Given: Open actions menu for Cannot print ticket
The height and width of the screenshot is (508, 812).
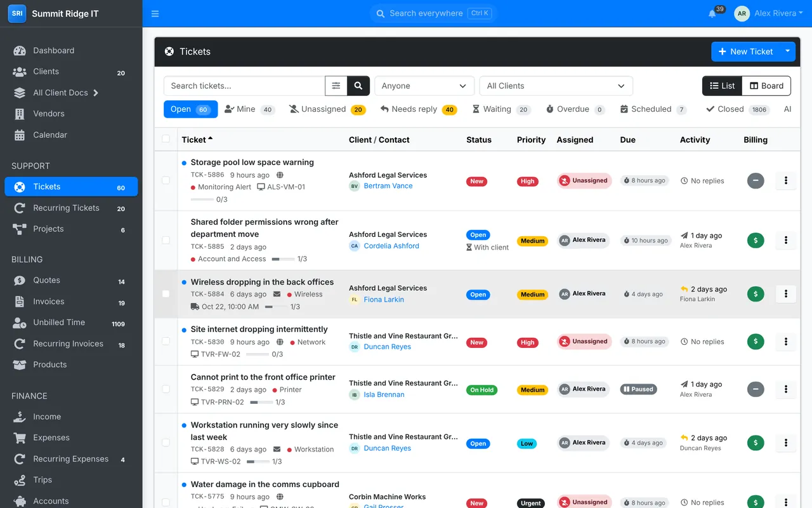Looking at the screenshot, I should pos(786,389).
